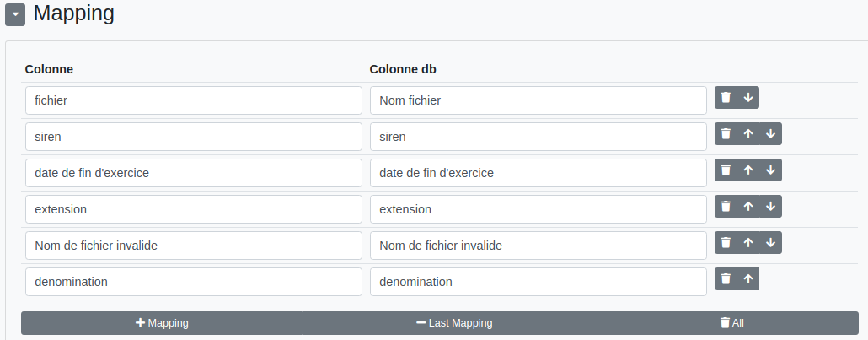Collapse the Mapping section with caret button
The height and width of the screenshot is (340, 868).
click(x=15, y=14)
